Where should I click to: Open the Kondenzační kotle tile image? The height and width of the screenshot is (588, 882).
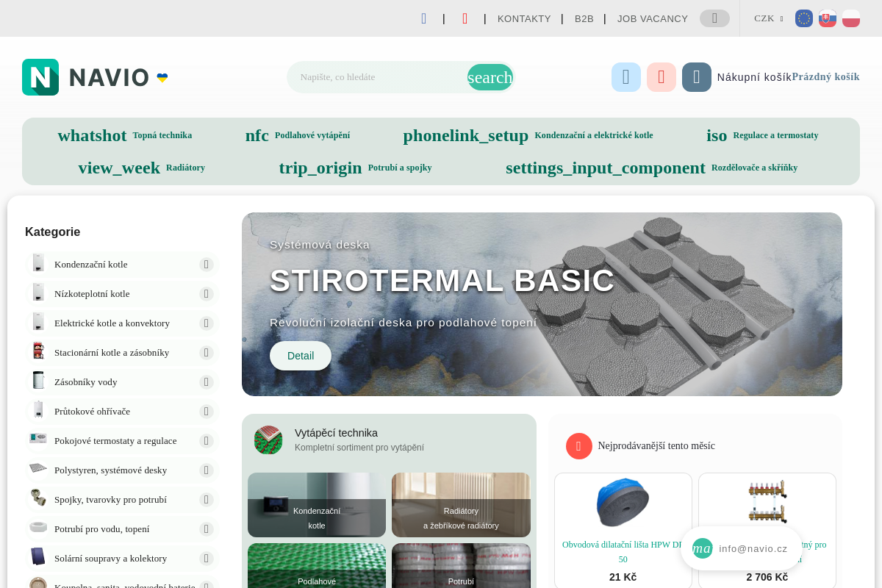(x=317, y=505)
